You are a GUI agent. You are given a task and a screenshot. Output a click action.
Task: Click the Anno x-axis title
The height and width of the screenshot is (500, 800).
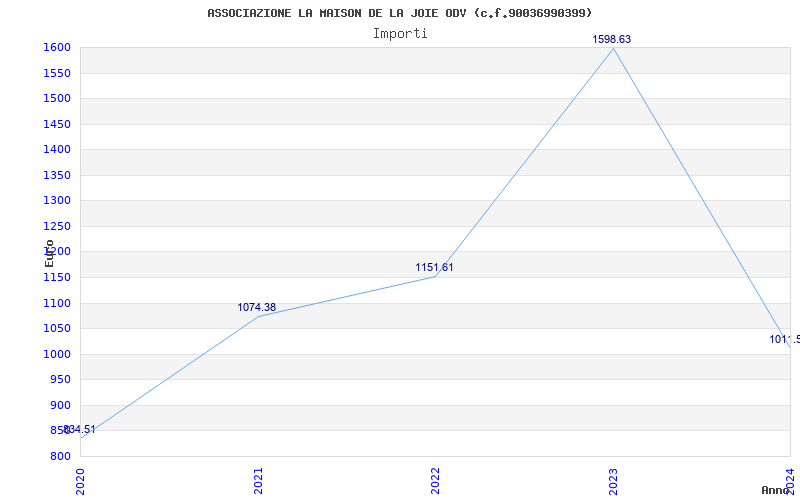point(775,490)
